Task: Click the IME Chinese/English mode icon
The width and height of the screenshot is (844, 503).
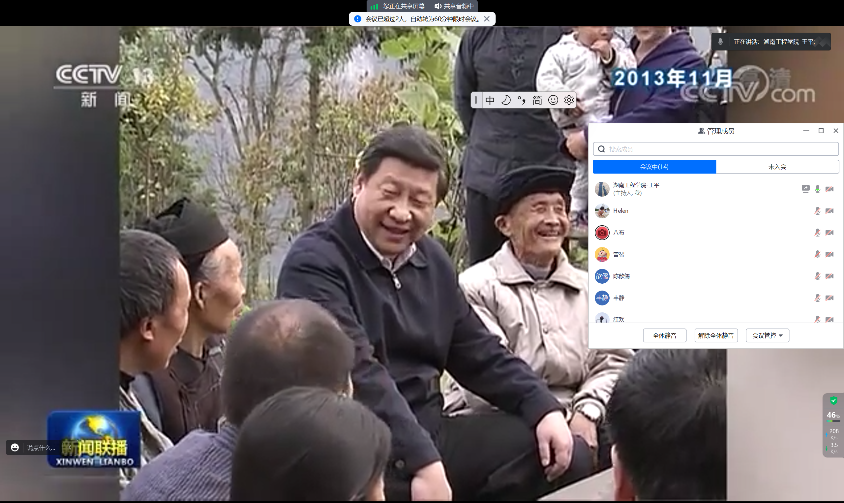Action: click(490, 100)
